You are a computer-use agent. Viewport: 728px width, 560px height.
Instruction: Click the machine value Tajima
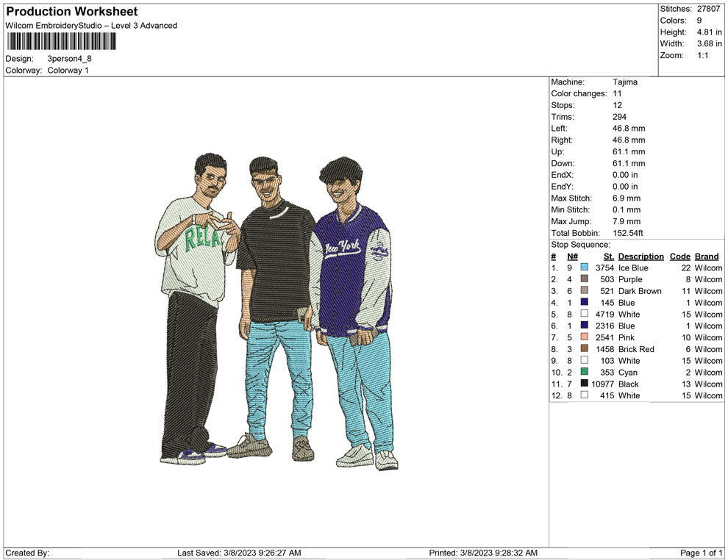(x=625, y=82)
